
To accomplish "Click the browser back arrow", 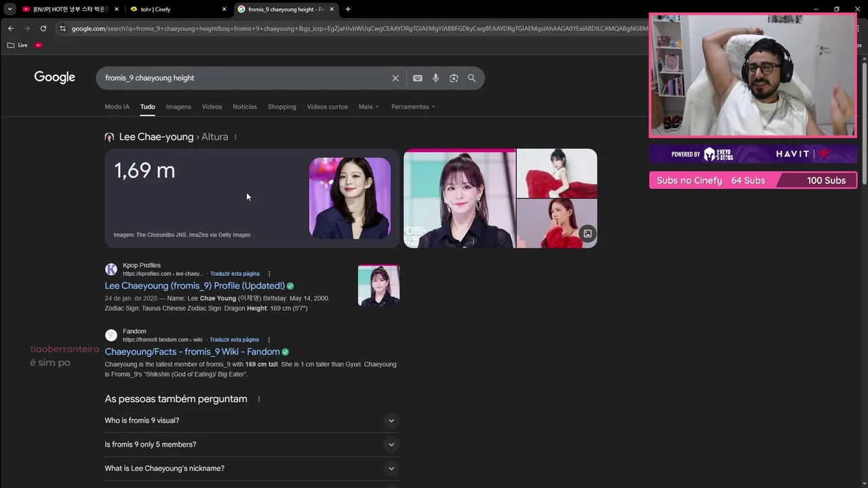I will tap(10, 28).
